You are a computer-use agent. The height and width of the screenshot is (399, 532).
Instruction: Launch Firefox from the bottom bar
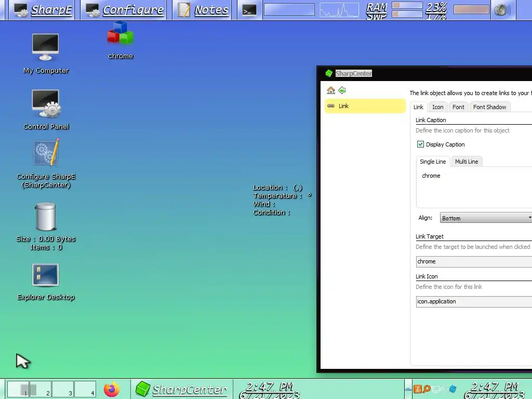[x=111, y=389]
